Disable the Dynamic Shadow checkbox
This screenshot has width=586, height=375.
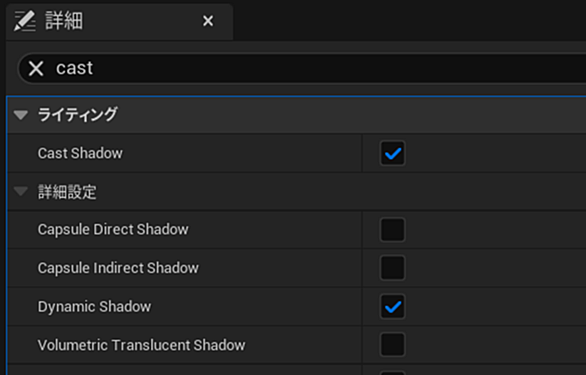pos(392,307)
